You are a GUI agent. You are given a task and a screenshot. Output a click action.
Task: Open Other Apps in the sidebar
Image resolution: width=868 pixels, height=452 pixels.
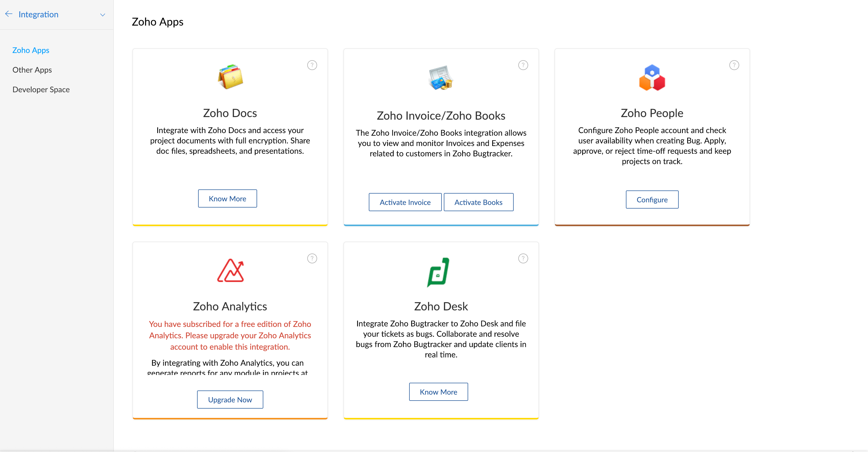(32, 70)
